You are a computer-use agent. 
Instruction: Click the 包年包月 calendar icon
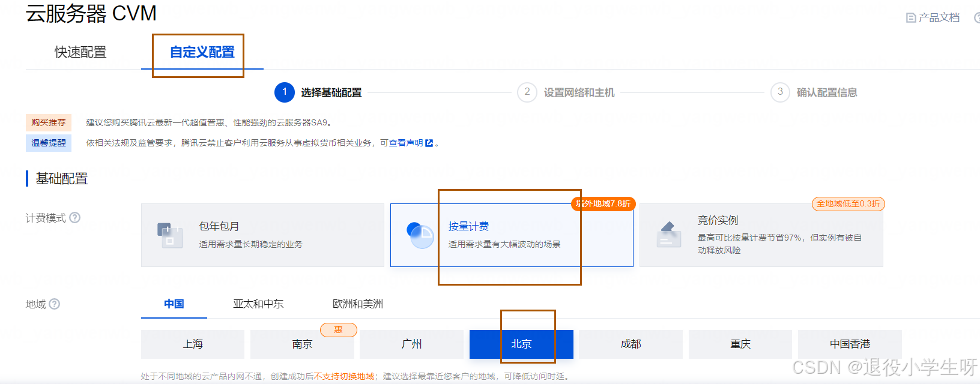[170, 235]
